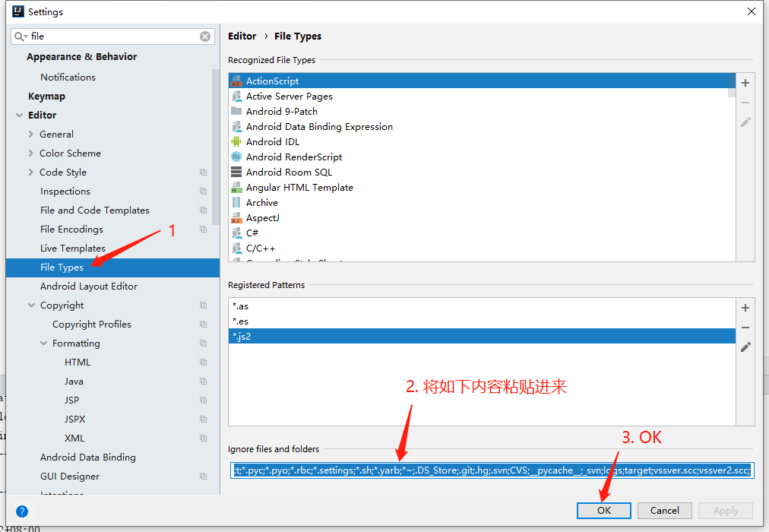The image size is (769, 532).
Task: Open the Keymap settings page
Action: tap(46, 97)
